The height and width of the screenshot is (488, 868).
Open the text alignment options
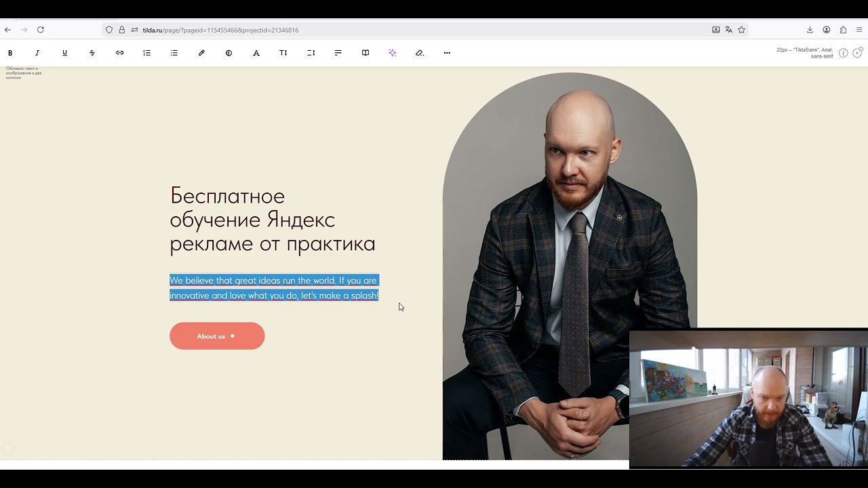pyautogui.click(x=338, y=53)
